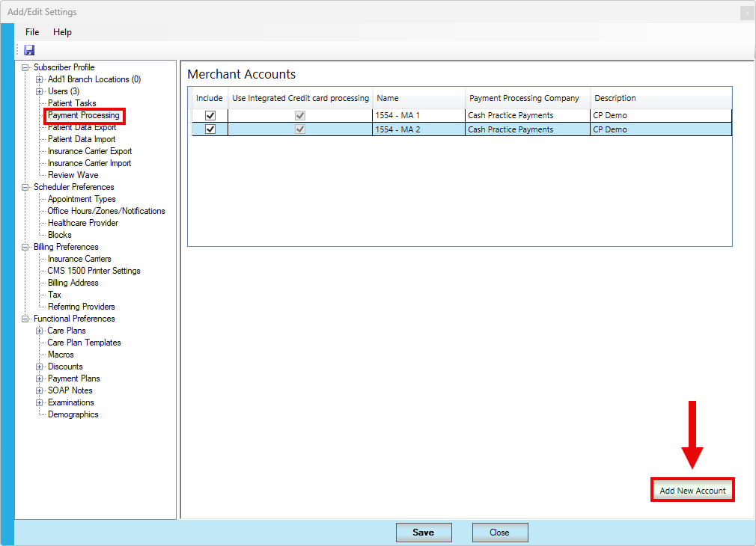
Task: Toggle Include checkbox for 1554 - MA 2
Action: click(x=210, y=129)
